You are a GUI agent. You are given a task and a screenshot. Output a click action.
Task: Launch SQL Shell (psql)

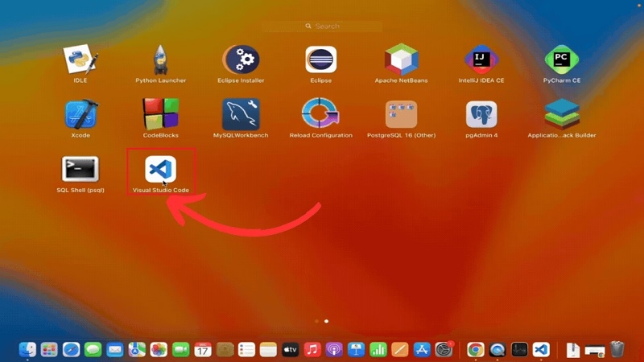[80, 169]
